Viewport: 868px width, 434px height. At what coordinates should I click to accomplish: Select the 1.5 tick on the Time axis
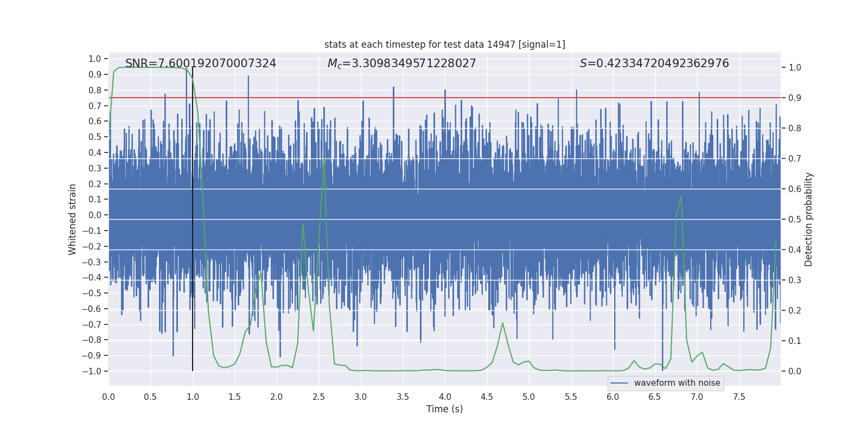pos(234,397)
